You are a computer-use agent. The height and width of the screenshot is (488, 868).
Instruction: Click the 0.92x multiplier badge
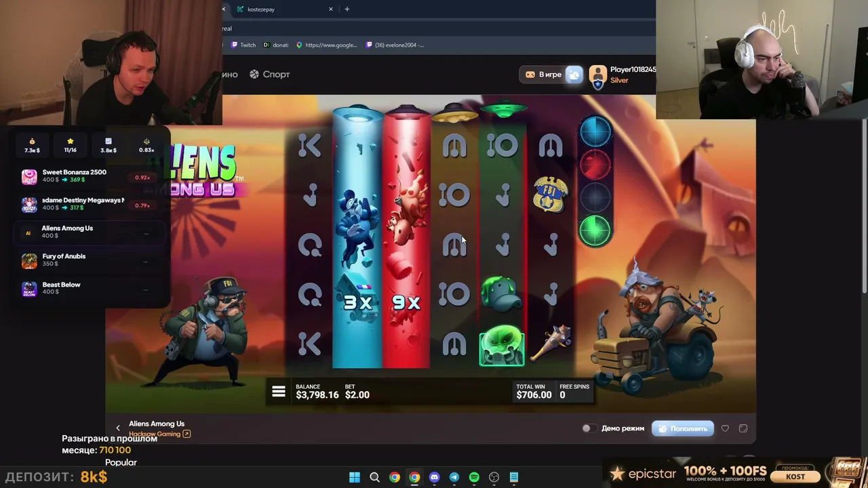click(x=142, y=178)
